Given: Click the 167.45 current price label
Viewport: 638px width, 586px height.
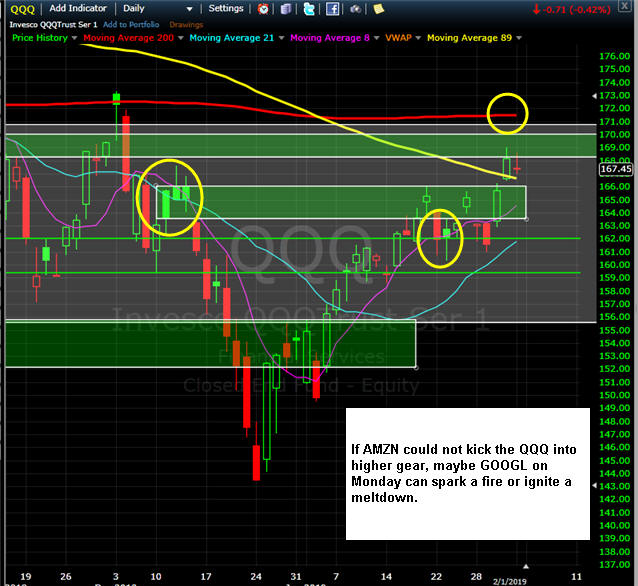Looking at the screenshot, I should [x=612, y=169].
